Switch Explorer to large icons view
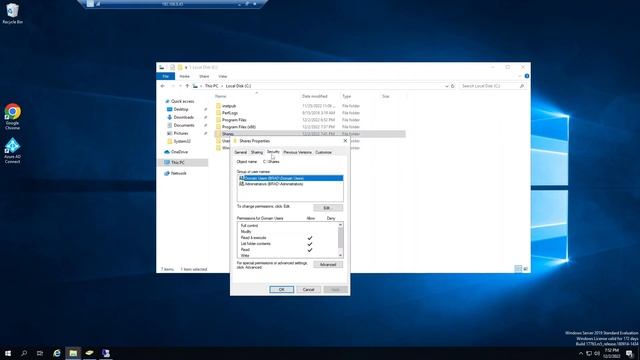This screenshot has height=360, width=640. [526, 269]
